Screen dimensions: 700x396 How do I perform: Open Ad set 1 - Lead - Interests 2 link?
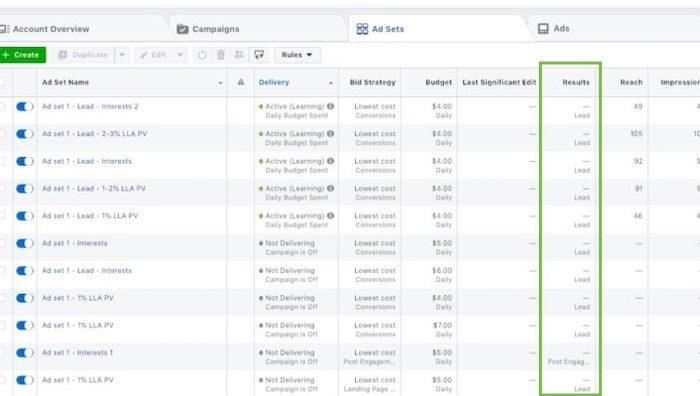pyautogui.click(x=90, y=106)
